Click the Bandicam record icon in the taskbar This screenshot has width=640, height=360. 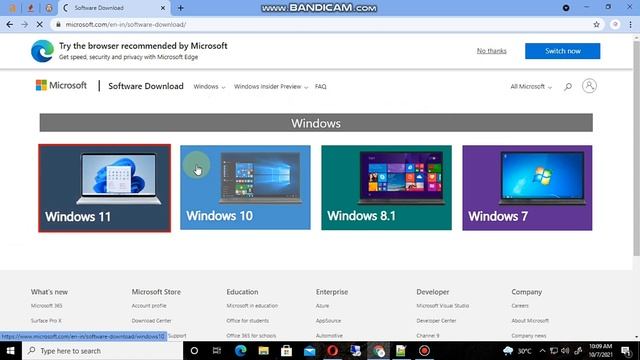pyautogui.click(x=424, y=351)
